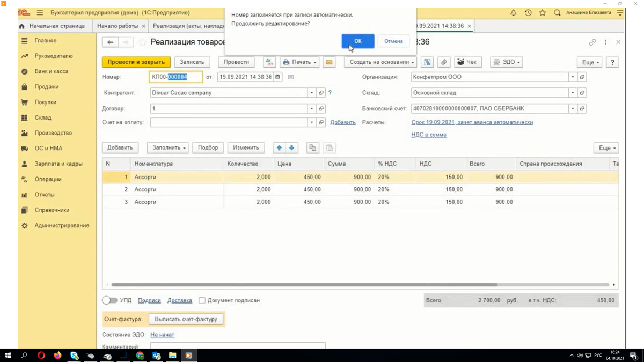Screen dimensions: 644x362
Task: Open the calendar date picker icon
Action: pos(277,77)
